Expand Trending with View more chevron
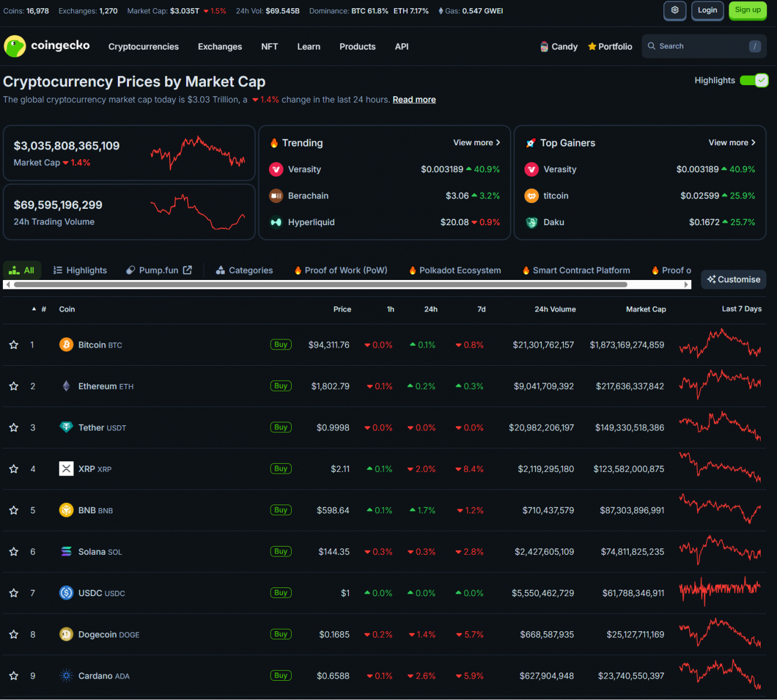The image size is (777, 700). click(x=498, y=142)
